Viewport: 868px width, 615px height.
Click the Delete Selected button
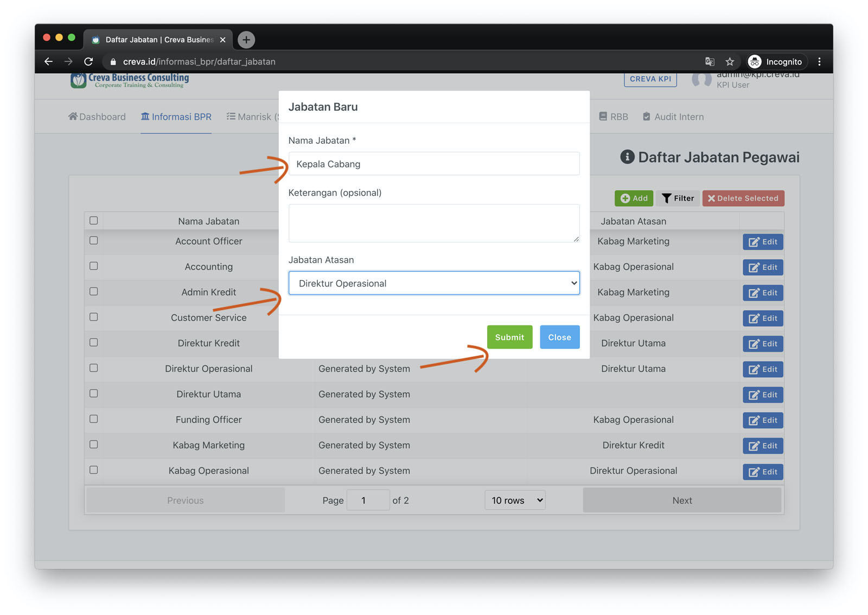coord(743,198)
